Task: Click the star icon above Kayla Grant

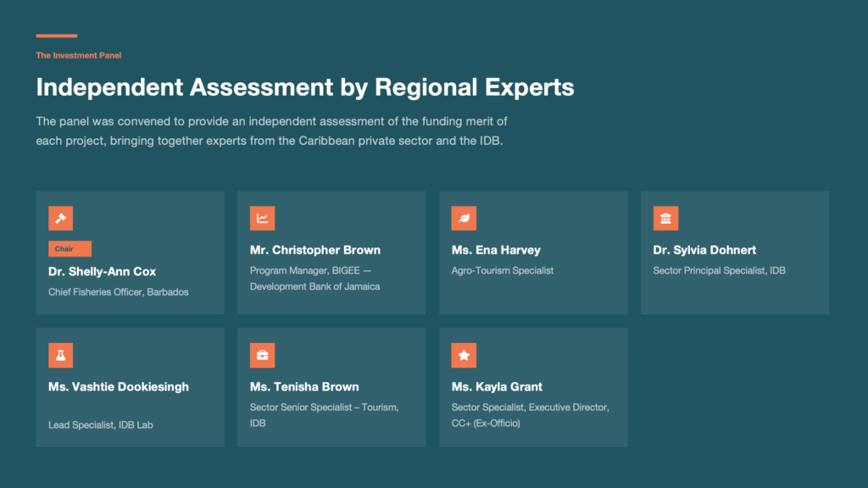Action: click(x=464, y=356)
